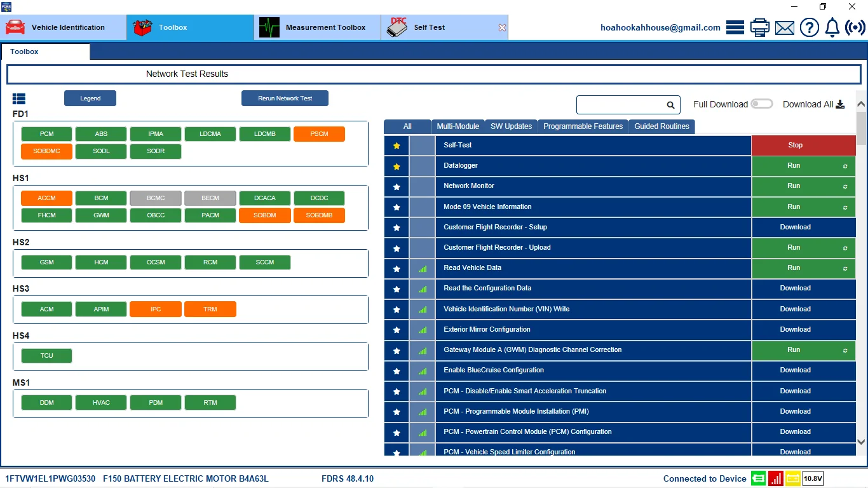Click the scrollbar down arrow
The width and height of the screenshot is (868, 488).
(x=862, y=442)
